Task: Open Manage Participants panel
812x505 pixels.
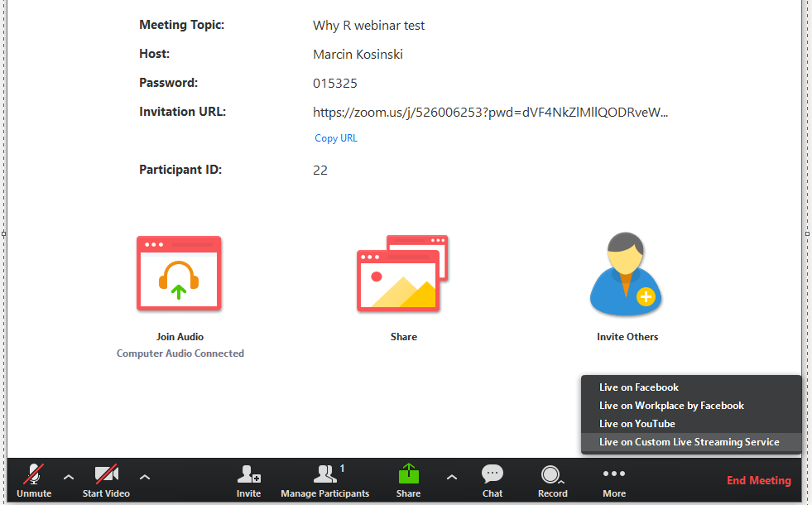Action: [x=325, y=481]
